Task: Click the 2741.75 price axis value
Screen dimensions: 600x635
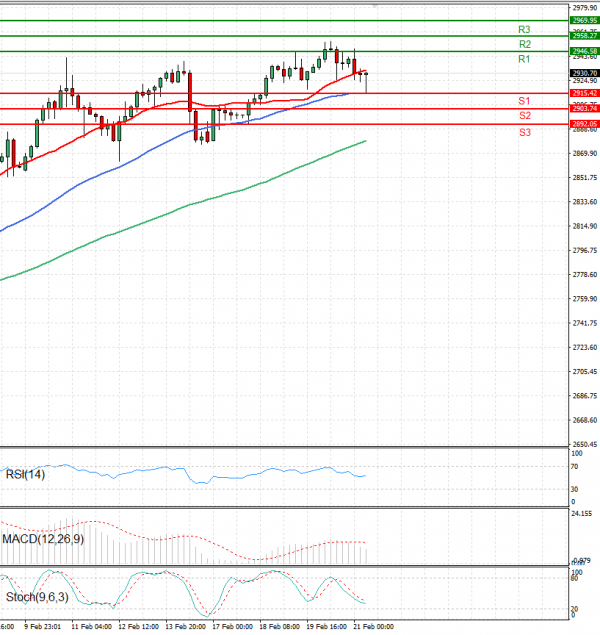Action: pos(585,323)
